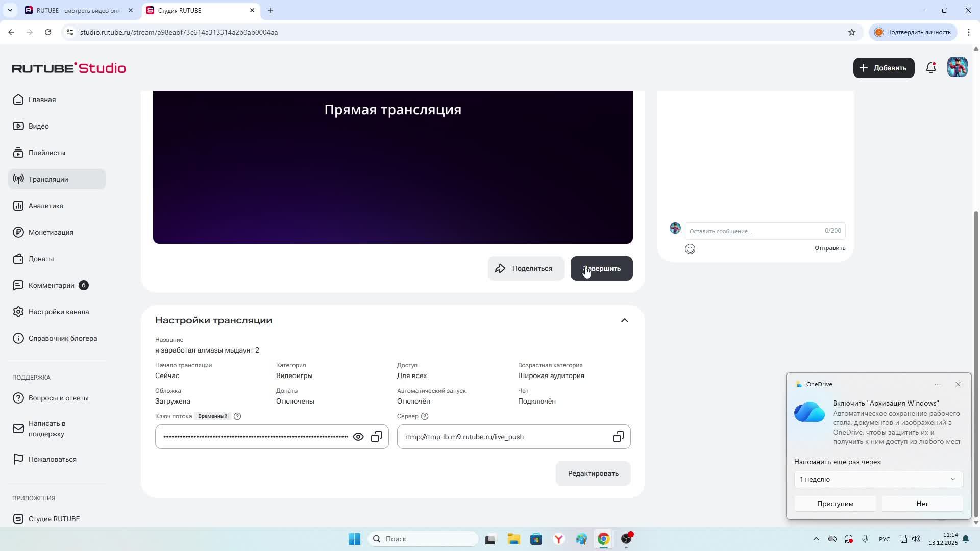Click help icon next to Ключ потока
The height and width of the screenshot is (551, 980).
pos(237,416)
